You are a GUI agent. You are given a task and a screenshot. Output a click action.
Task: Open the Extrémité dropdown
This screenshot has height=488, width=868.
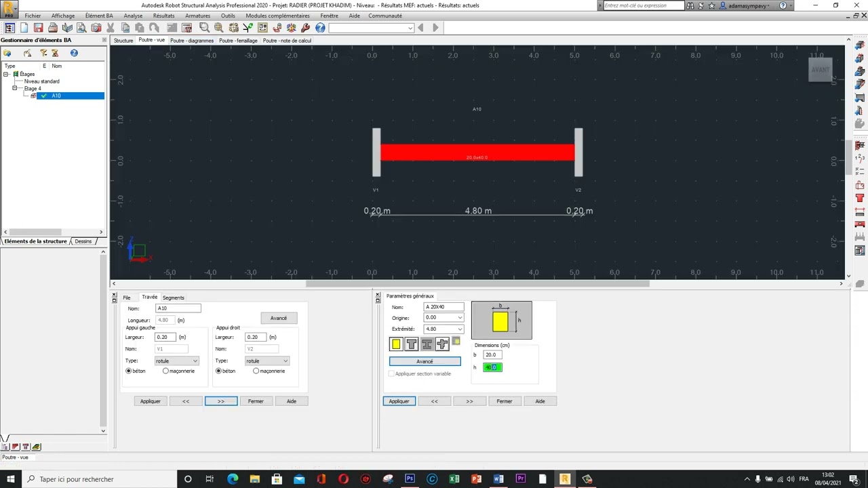tap(460, 329)
